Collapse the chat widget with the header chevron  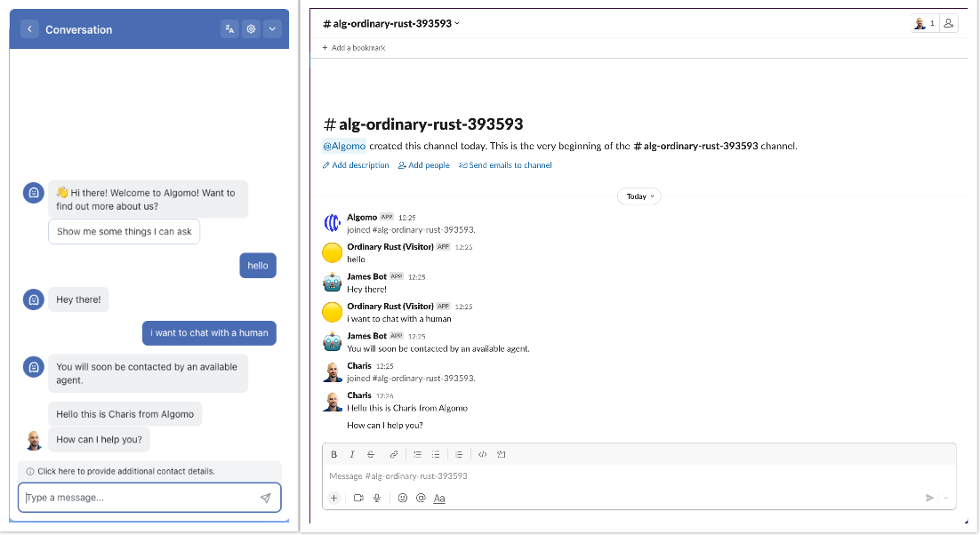(x=272, y=28)
